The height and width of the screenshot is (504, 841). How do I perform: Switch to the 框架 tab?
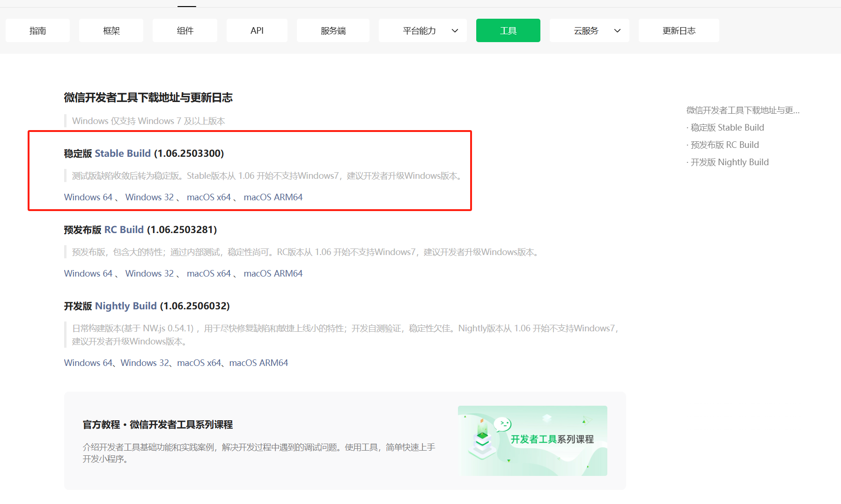pos(111,30)
